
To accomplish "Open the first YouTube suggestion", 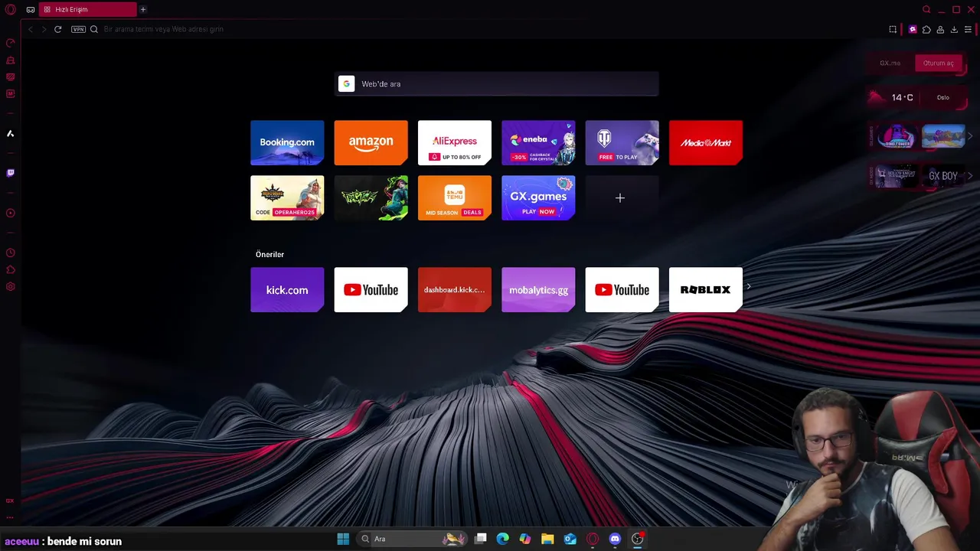I will pos(371,289).
